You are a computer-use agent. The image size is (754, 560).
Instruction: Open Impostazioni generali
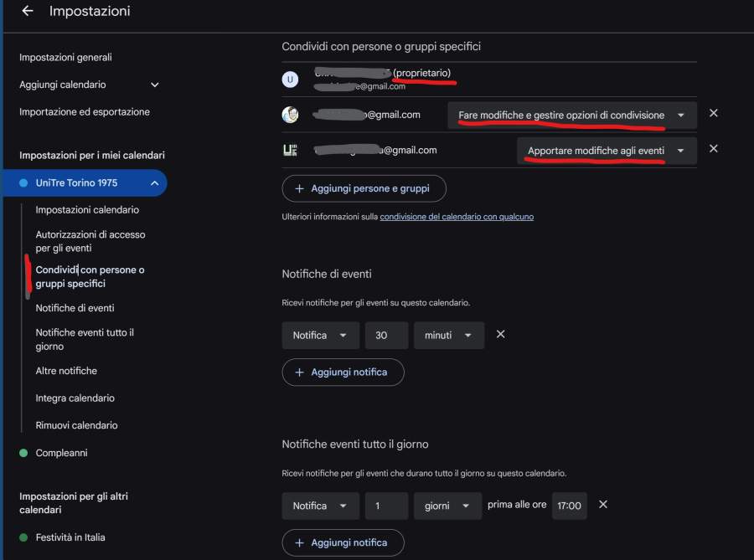pos(65,57)
